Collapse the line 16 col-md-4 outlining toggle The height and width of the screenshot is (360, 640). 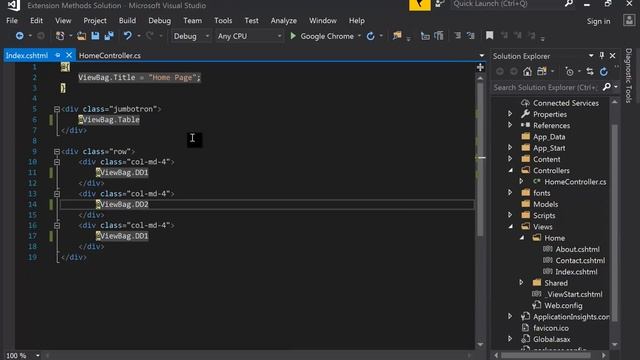(x=57, y=225)
